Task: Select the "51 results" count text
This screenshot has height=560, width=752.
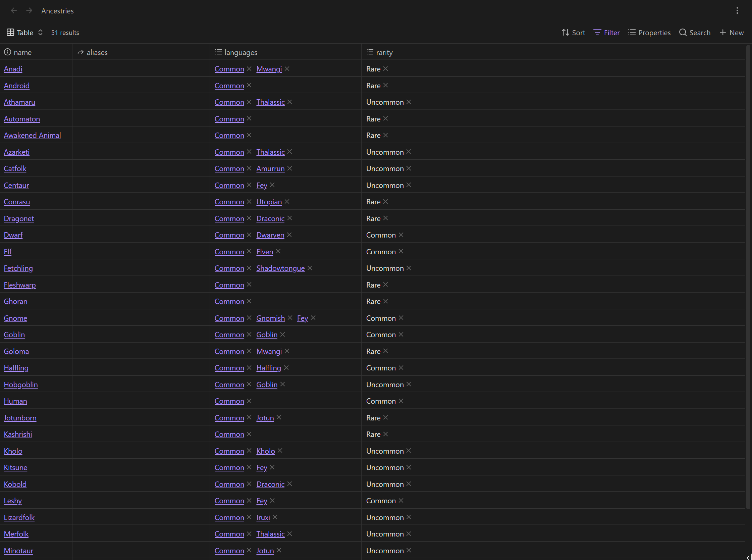Action: tap(65, 33)
